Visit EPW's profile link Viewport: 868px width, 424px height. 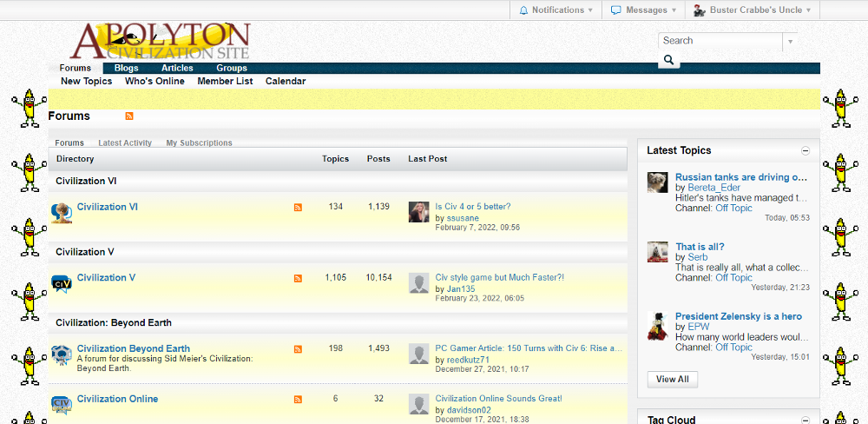coord(699,327)
